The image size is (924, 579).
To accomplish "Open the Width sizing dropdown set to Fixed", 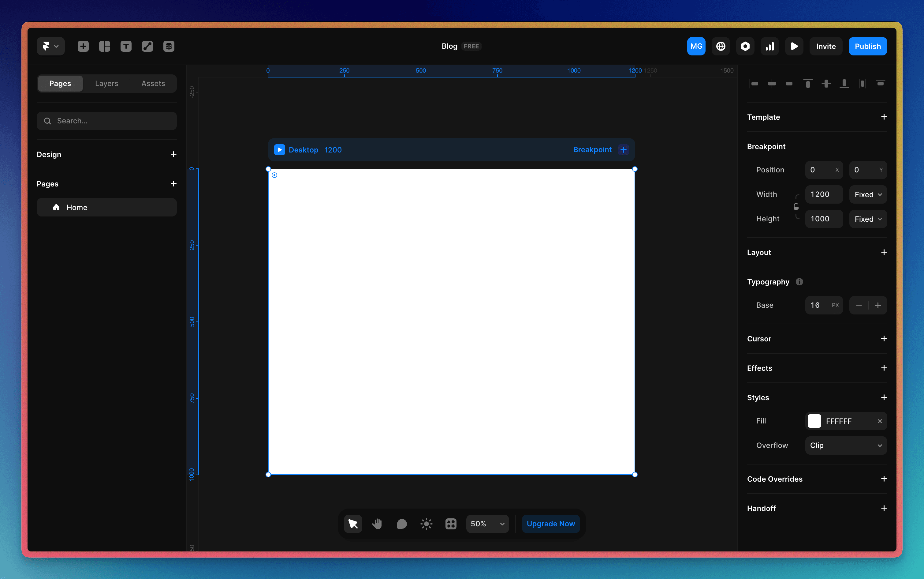I will pyautogui.click(x=867, y=194).
